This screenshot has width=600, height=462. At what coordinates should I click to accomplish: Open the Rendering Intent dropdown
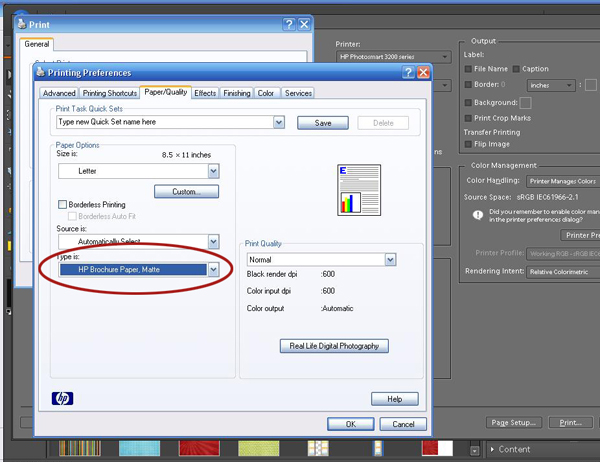[x=563, y=272]
